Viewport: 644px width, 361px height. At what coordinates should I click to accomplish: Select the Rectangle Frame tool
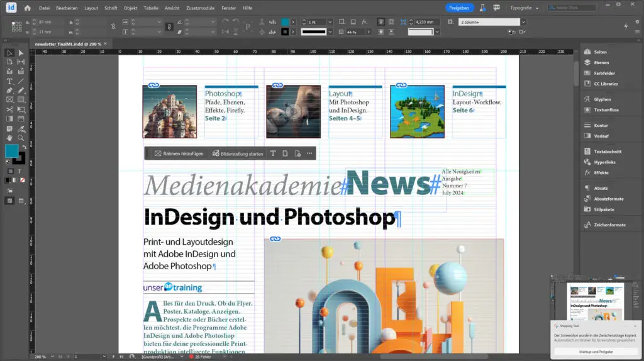[x=9, y=100]
